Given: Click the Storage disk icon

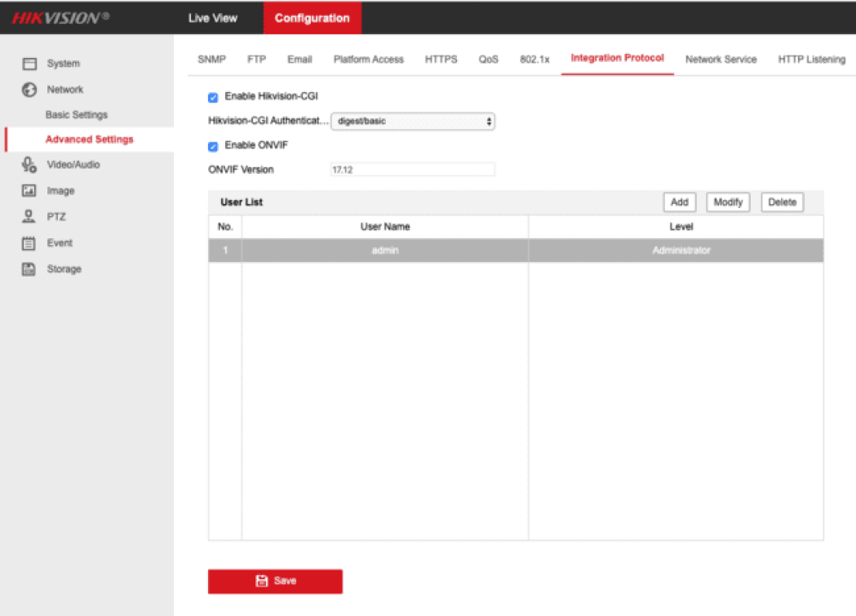Looking at the screenshot, I should 29,269.
